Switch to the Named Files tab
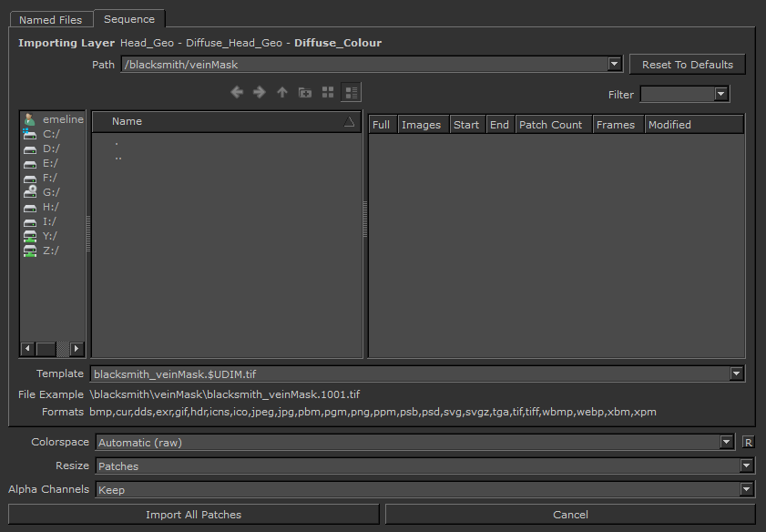The height and width of the screenshot is (532, 766). tap(51, 20)
